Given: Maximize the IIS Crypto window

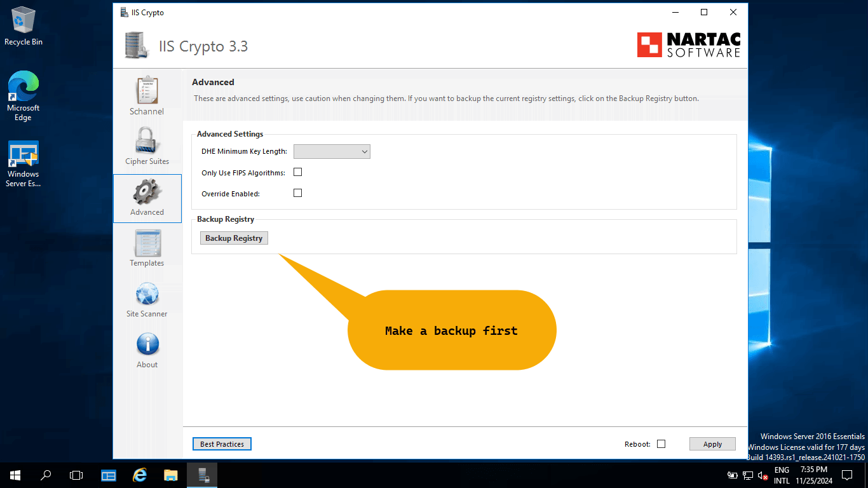Looking at the screenshot, I should click(x=704, y=12).
